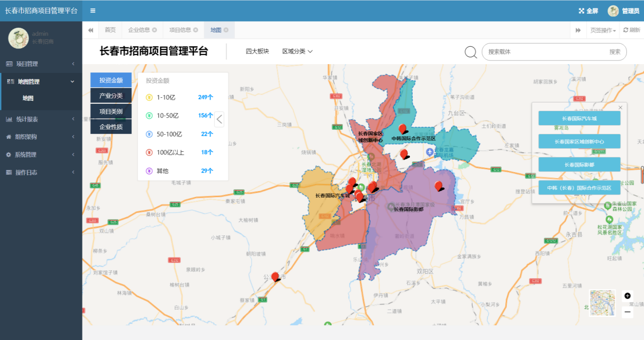Click the hamburger menu icon in header
This screenshot has height=340, width=644.
[x=93, y=11]
